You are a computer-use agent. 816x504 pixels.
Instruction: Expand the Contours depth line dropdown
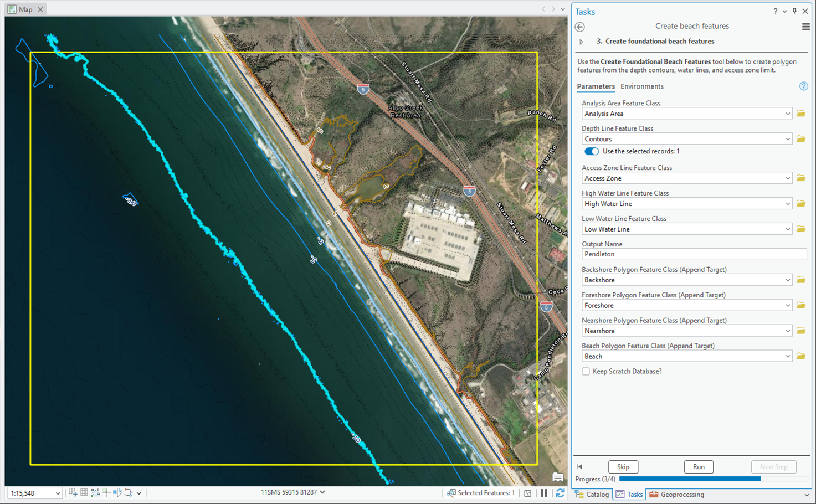pos(788,139)
